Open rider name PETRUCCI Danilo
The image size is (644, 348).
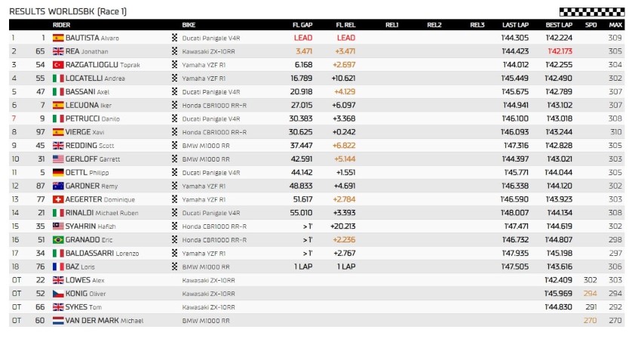(x=93, y=119)
